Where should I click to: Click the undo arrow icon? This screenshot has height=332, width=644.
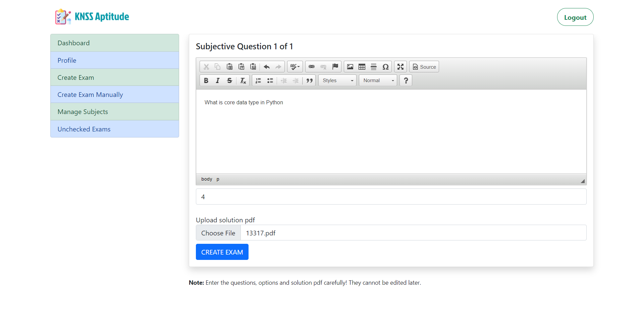(x=267, y=67)
